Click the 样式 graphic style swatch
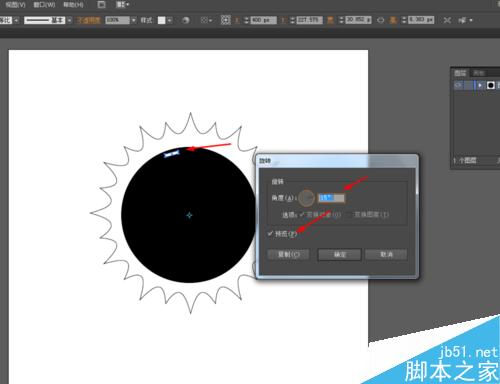 pyautogui.click(x=162, y=20)
